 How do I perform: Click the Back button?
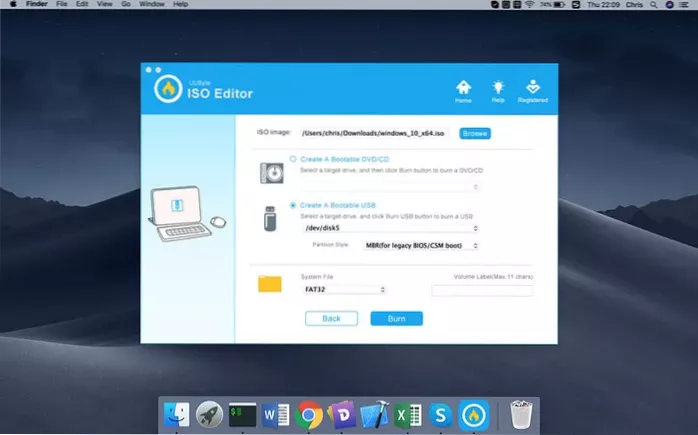(x=331, y=318)
